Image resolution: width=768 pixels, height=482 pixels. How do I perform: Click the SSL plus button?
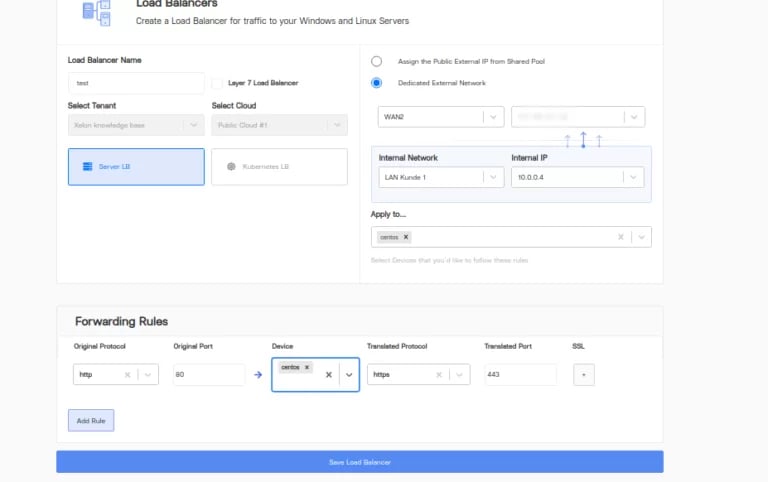coord(584,375)
